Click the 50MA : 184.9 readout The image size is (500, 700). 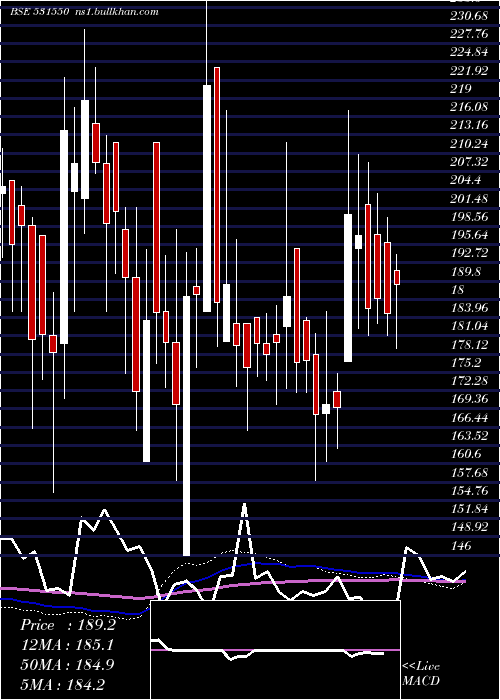coord(67,664)
